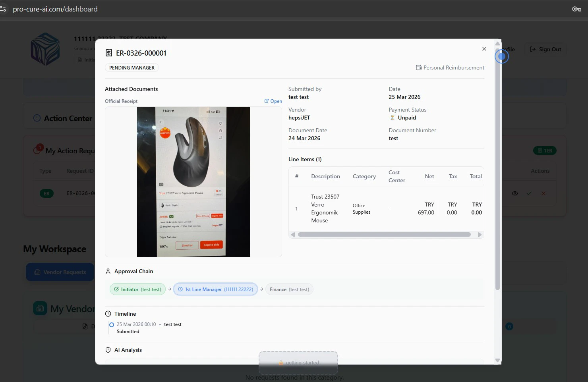Open the official receipt attachment link
This screenshot has height=382, width=588.
point(273,101)
